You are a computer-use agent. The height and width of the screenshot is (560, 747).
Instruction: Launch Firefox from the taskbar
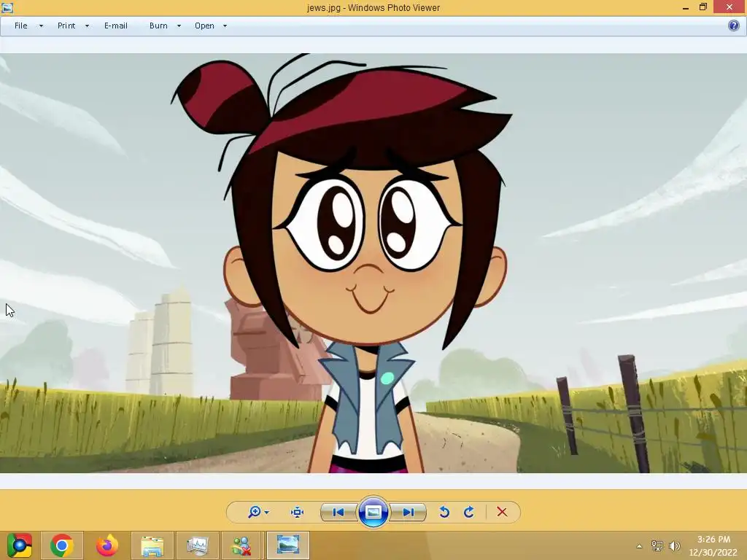(107, 545)
